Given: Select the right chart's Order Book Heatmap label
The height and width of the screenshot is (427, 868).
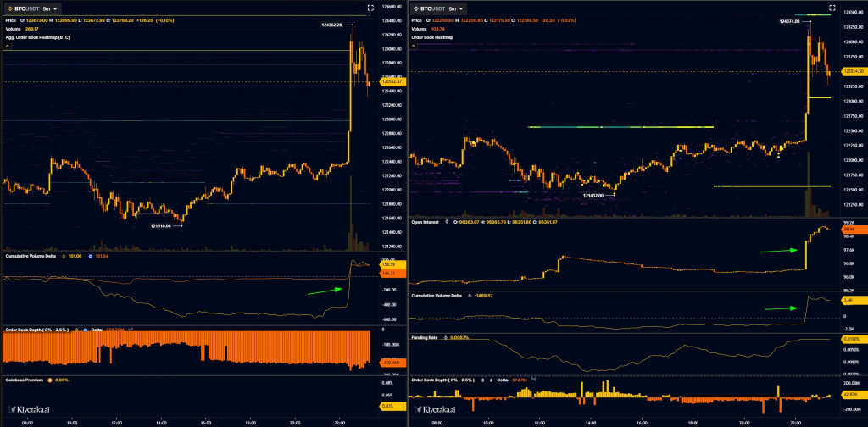Looking at the screenshot, I should tap(435, 37).
